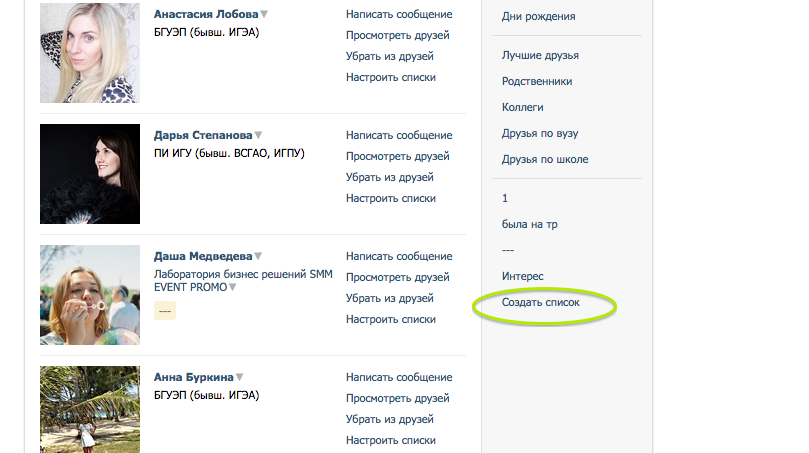This screenshot has width=809, height=453.
Task: Choose Родственники friend list
Action: pos(537,82)
